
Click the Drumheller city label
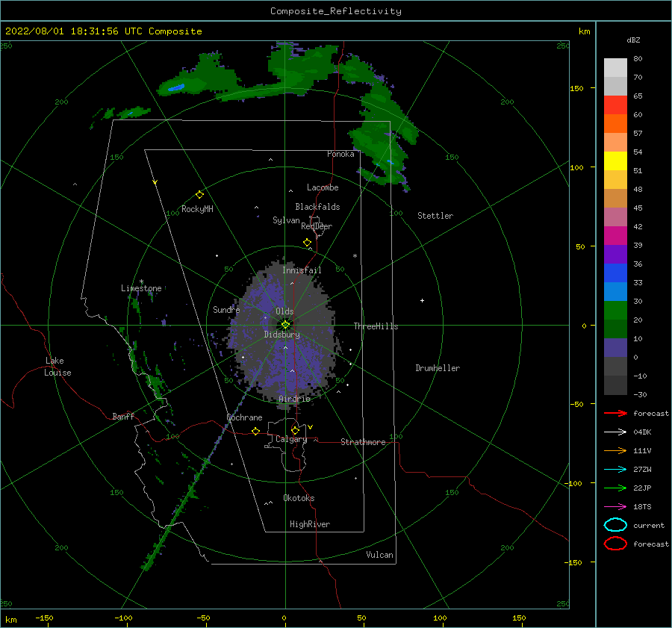(438, 368)
